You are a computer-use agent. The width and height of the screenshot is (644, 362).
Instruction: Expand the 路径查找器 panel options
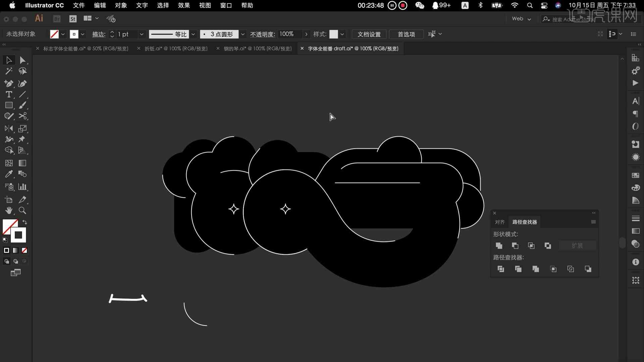[x=593, y=222]
